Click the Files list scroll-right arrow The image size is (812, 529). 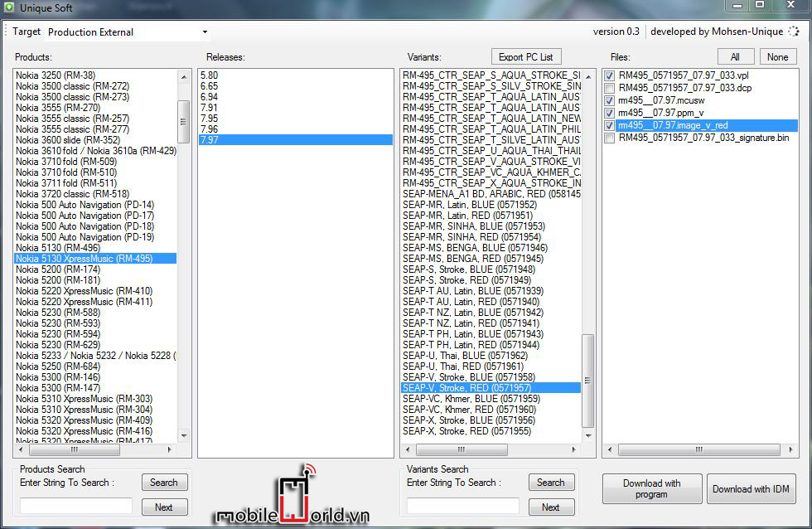coord(790,449)
